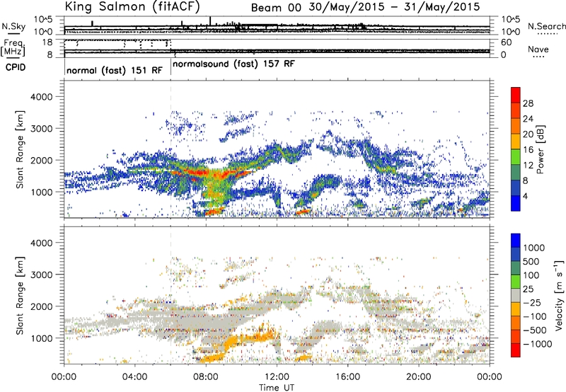Click the date range '30/May/2015 - 31/May/2015'
566x392 pixels.
[394, 7]
